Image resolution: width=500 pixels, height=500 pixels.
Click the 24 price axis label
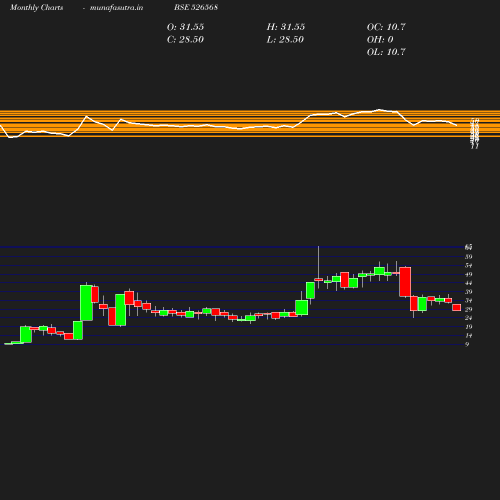469,318
